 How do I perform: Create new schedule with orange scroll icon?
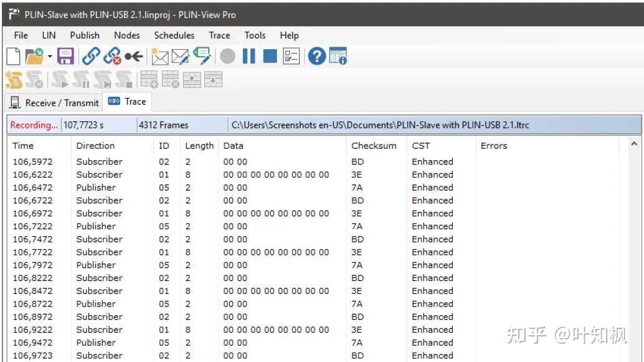click(14, 79)
